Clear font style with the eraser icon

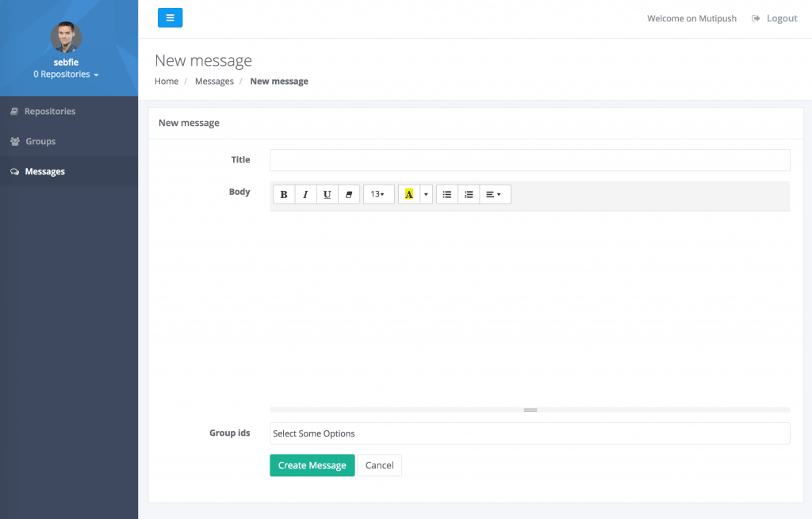point(349,195)
